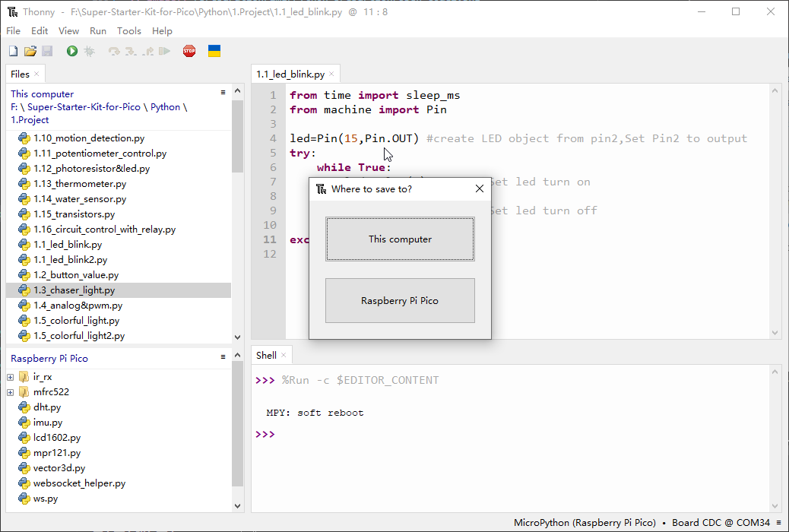Close the Files panel tab
789x532 pixels.
coord(36,74)
